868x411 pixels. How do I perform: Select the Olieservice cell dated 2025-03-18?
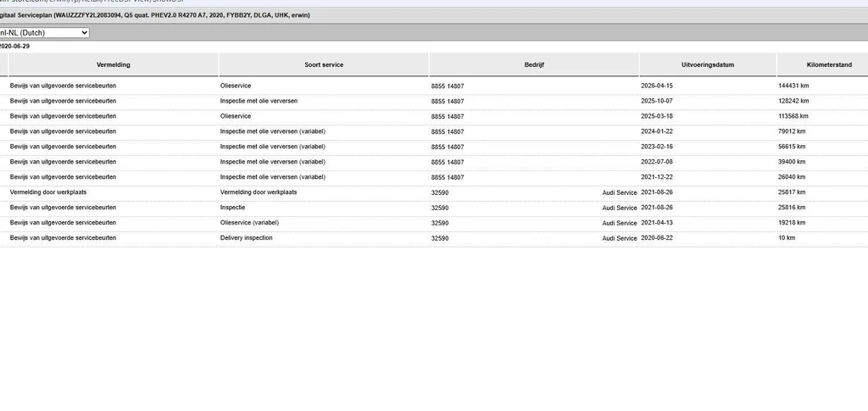tap(236, 116)
